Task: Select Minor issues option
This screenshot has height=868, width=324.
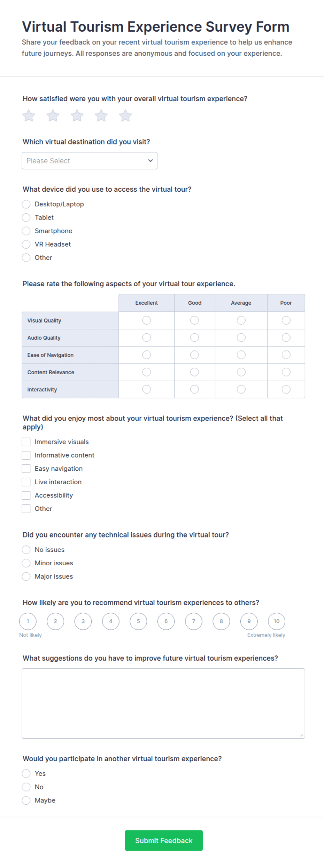Action: [x=26, y=563]
